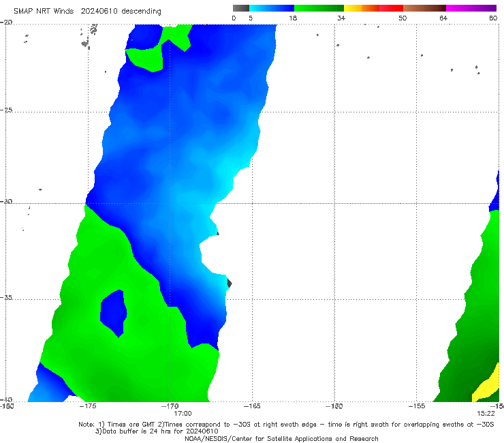Image resolution: width=504 pixels, height=443 pixels.
Task: Click the yellow high-wind patch in the right swath
Action: tap(488, 384)
